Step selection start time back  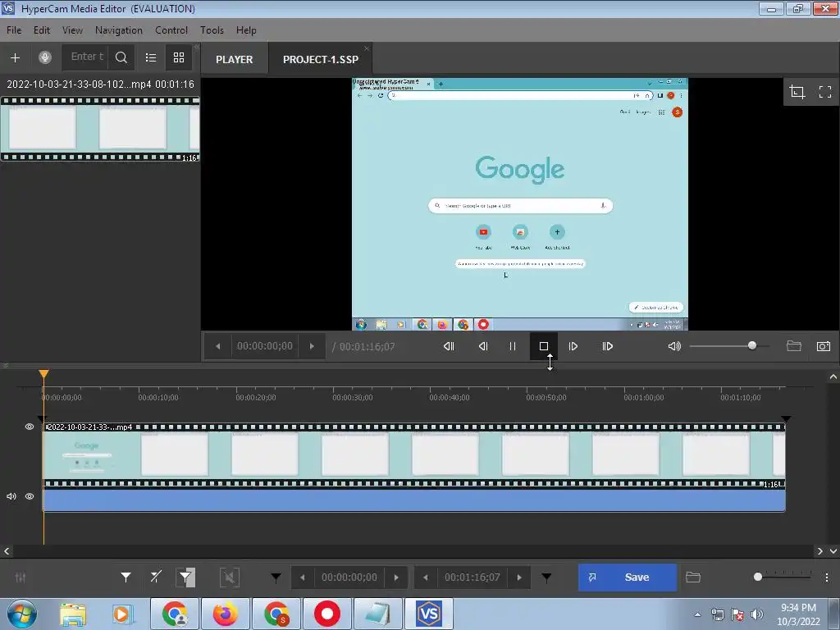(303, 577)
